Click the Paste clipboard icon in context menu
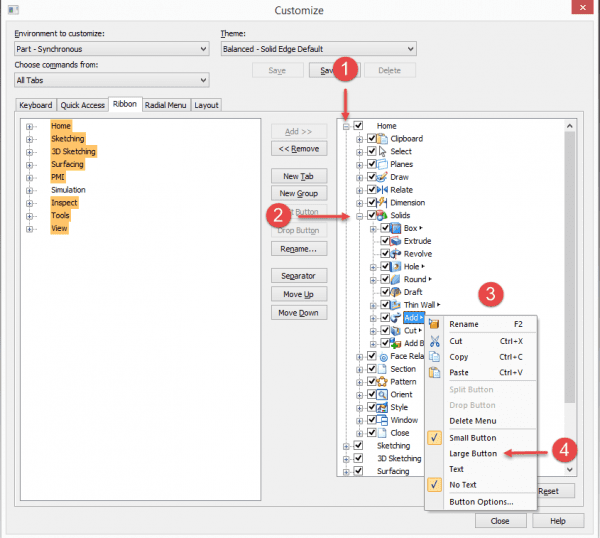 click(434, 372)
